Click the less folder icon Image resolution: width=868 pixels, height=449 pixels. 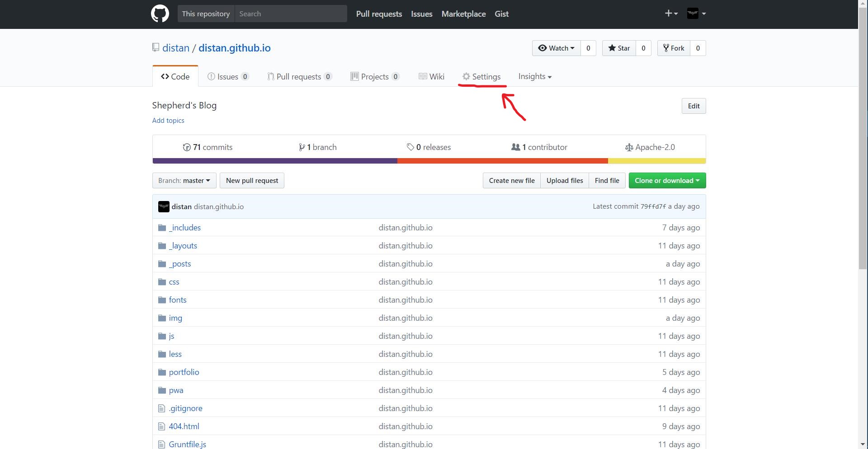tap(162, 354)
